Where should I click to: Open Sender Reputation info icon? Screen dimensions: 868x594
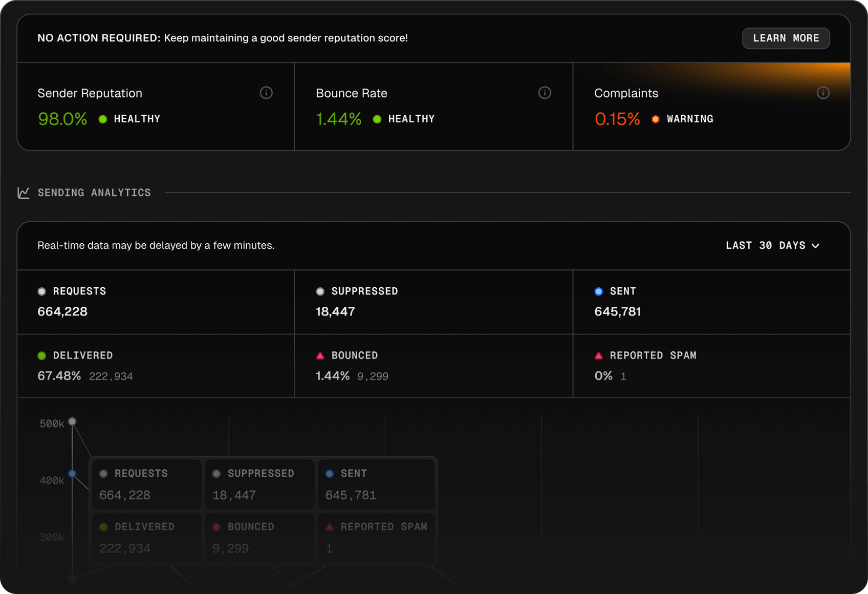pos(266,93)
